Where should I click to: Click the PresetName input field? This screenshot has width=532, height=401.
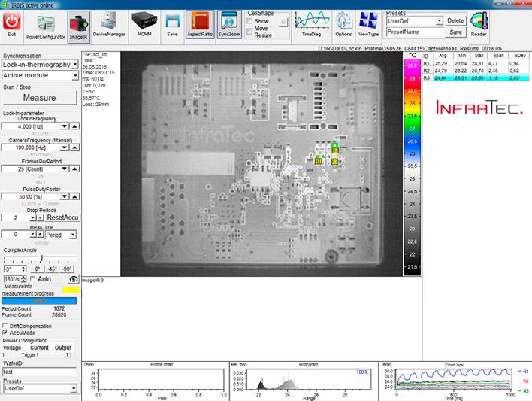(x=415, y=32)
